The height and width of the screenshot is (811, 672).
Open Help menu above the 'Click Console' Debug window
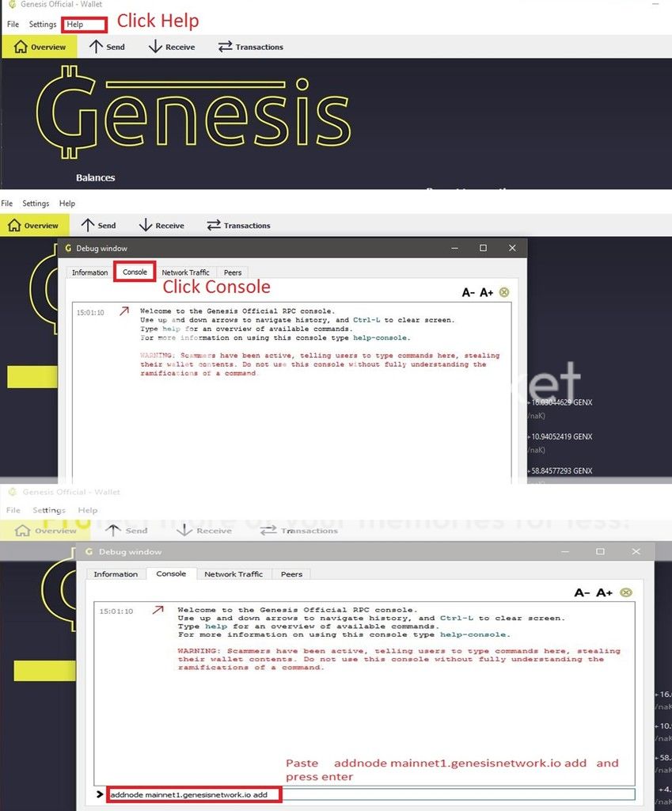pyautogui.click(x=67, y=204)
